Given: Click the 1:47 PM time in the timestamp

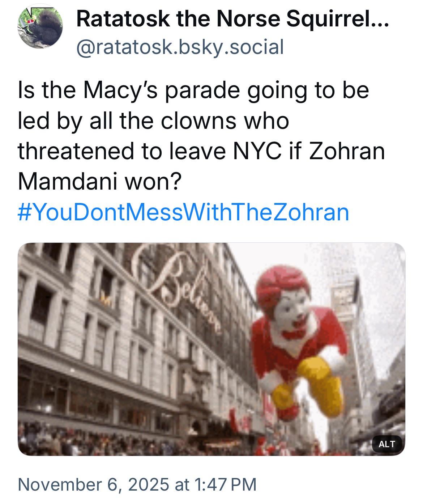Looking at the screenshot, I should pyautogui.click(x=225, y=484).
